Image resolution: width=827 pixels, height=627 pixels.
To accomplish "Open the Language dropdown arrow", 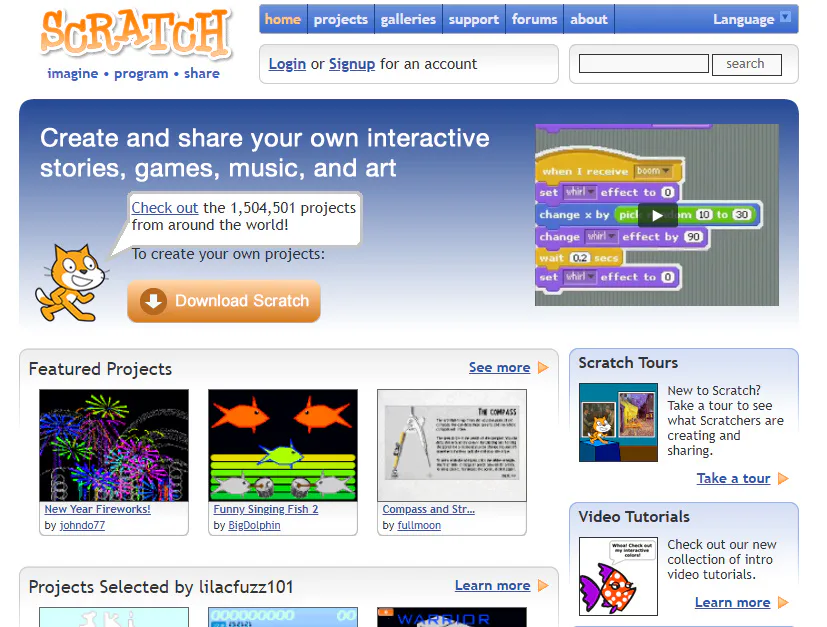I will (x=785, y=17).
